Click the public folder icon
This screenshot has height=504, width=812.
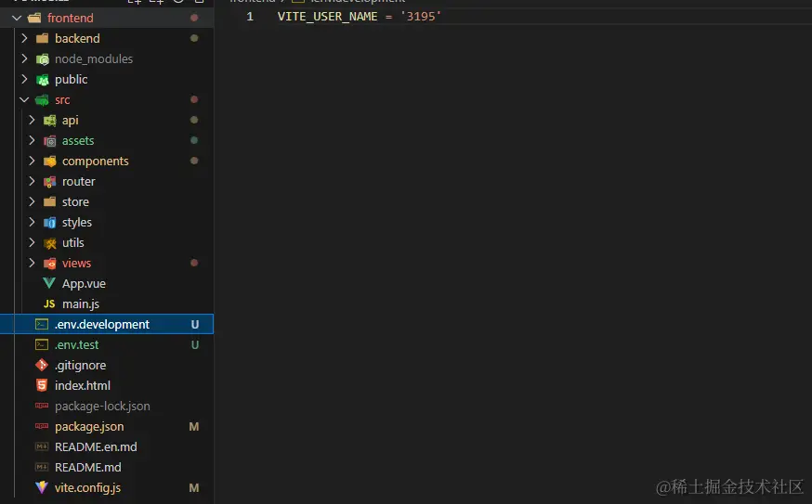(42, 80)
